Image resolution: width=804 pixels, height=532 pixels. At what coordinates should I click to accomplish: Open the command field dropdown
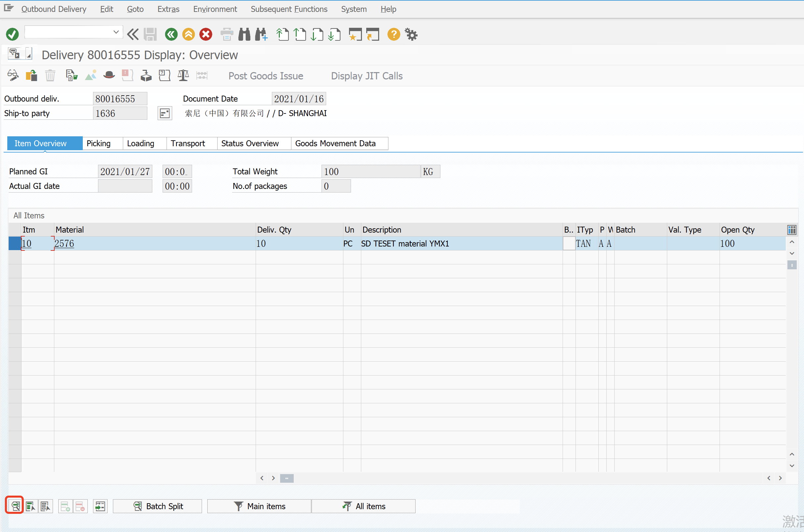click(x=116, y=31)
